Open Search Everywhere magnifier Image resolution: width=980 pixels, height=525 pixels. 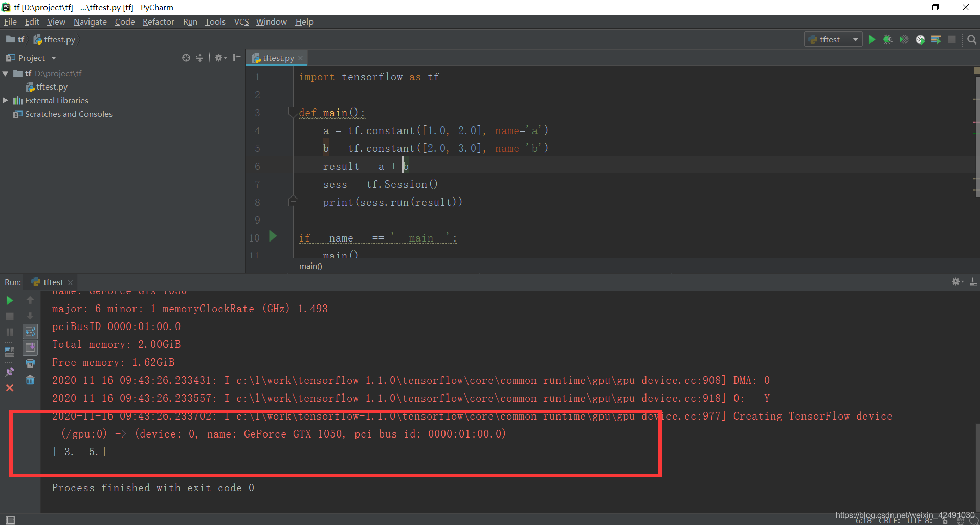pyautogui.click(x=972, y=39)
